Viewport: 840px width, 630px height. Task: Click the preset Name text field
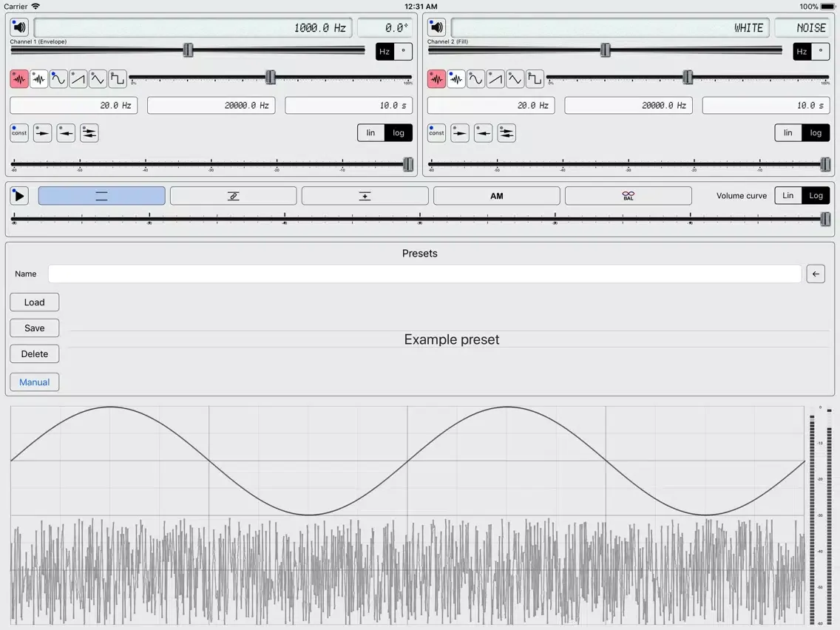[424, 274]
